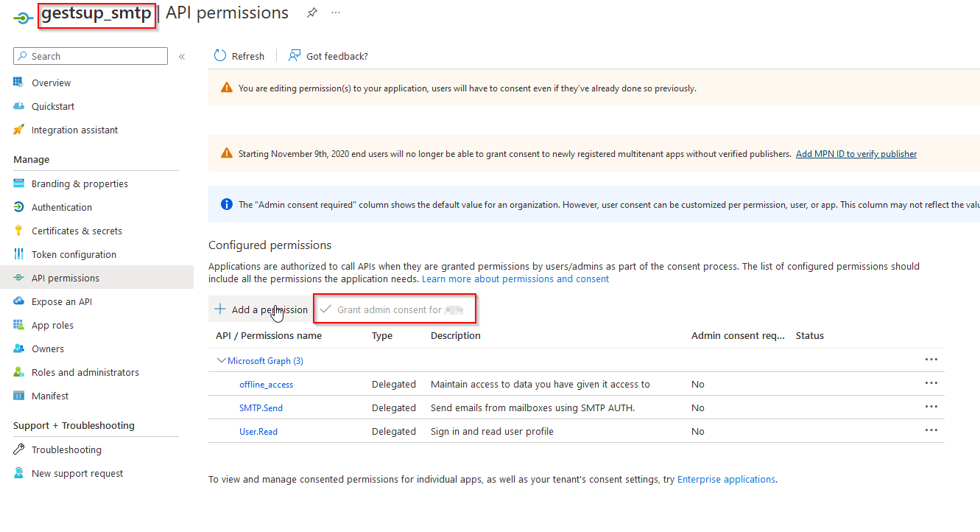980x532 pixels.
Task: Open ellipsis menu for User.Read row
Action: (x=931, y=430)
